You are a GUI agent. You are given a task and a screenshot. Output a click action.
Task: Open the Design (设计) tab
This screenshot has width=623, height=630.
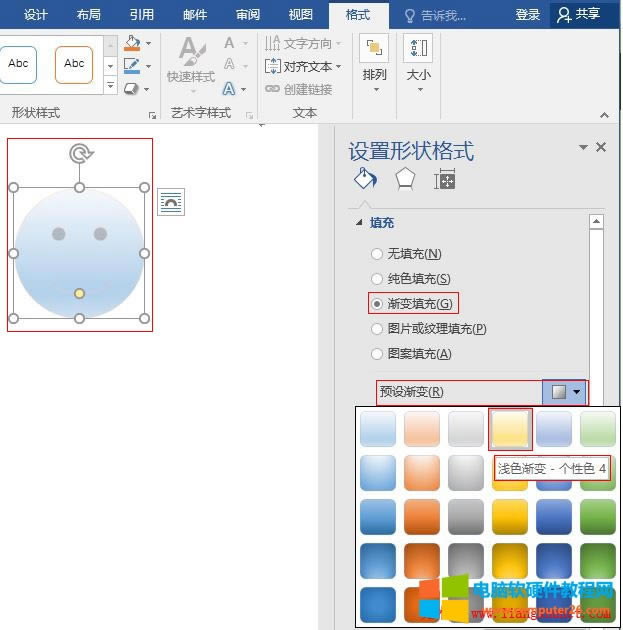tap(36, 15)
